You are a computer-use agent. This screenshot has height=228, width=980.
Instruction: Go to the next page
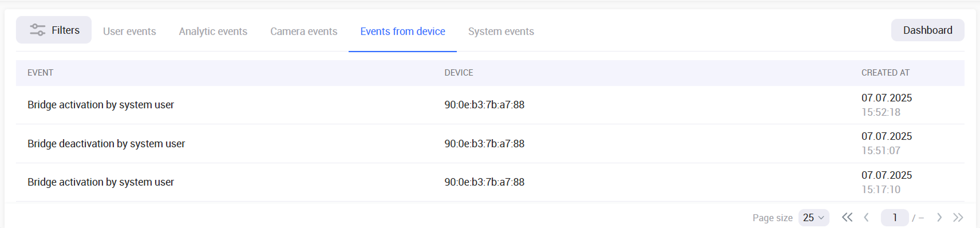tap(939, 217)
